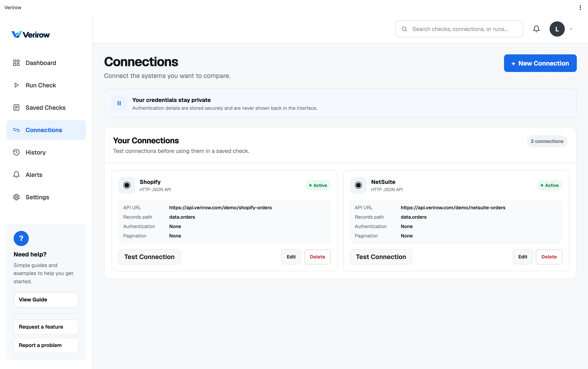Image resolution: width=588 pixels, height=369 pixels.
Task: Open the Settings gear icon
Action: (x=16, y=197)
